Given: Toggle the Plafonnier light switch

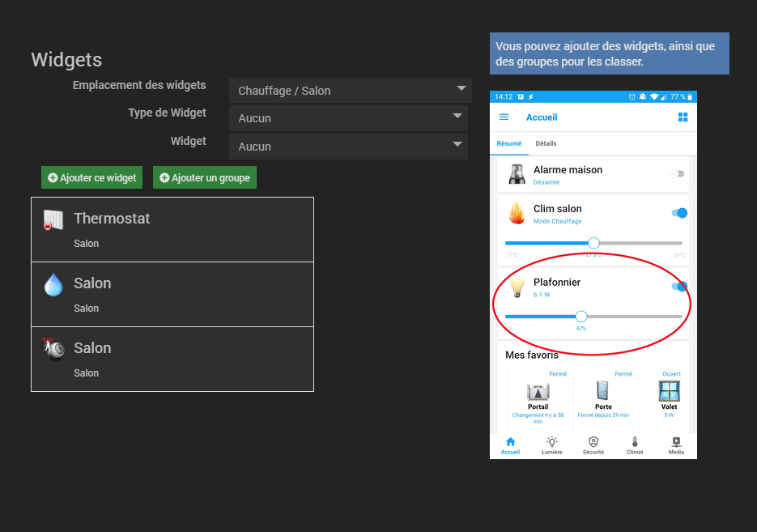Looking at the screenshot, I should pos(679,287).
